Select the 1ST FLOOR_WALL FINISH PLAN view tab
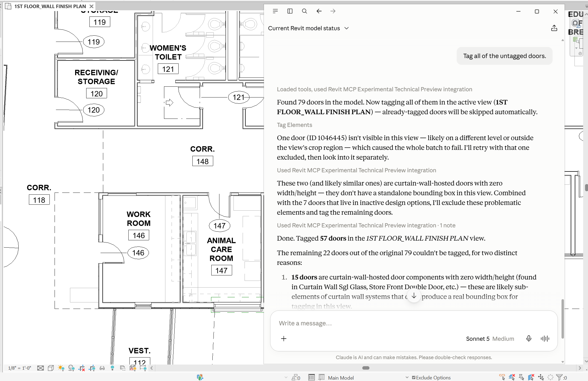588x381 pixels. 50,6
